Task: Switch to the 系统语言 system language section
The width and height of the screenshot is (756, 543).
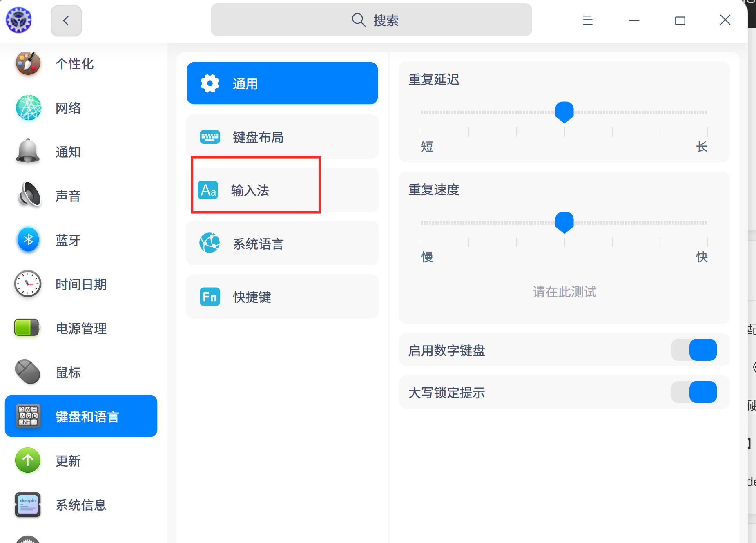Action: [258, 244]
